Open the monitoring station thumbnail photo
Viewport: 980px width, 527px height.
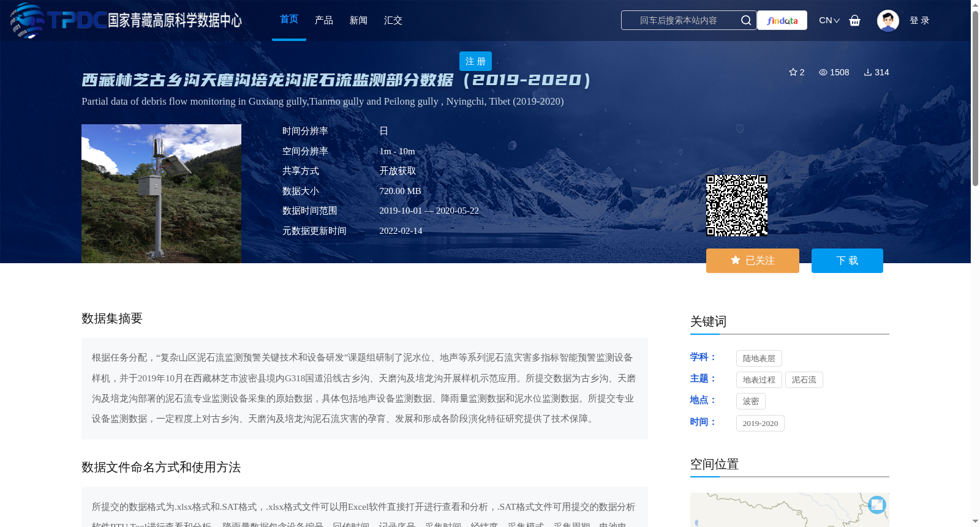[161, 193]
